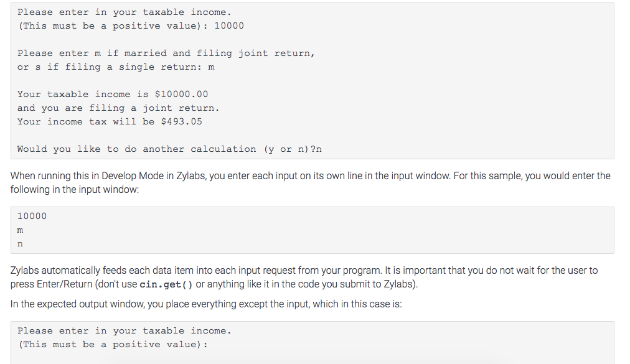Click the 'n' line in input sample box

coord(21,244)
